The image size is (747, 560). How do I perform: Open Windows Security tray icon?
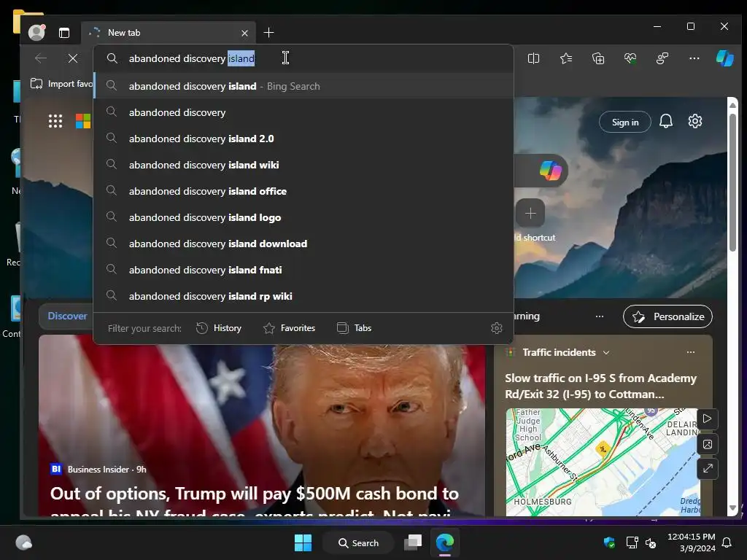pyautogui.click(x=609, y=542)
